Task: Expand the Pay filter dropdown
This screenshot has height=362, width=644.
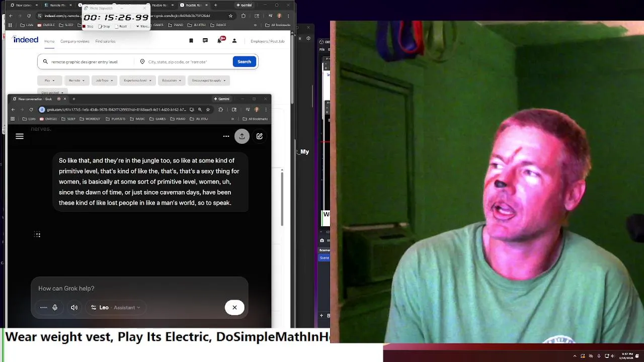Action: pos(49,80)
